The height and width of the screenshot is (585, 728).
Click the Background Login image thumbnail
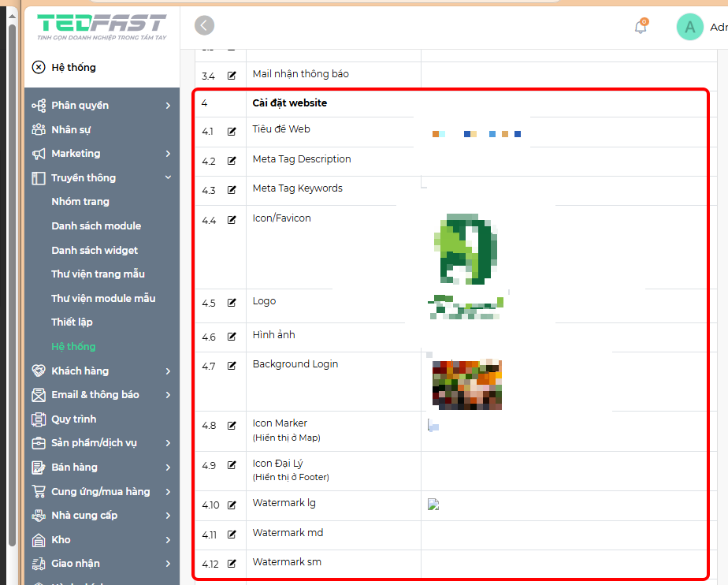pyautogui.click(x=467, y=385)
